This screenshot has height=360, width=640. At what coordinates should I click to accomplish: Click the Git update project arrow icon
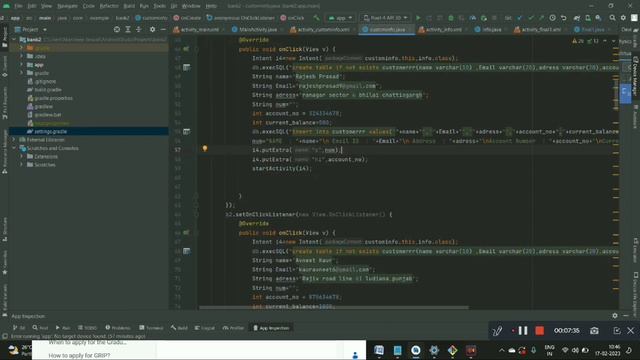519,18
